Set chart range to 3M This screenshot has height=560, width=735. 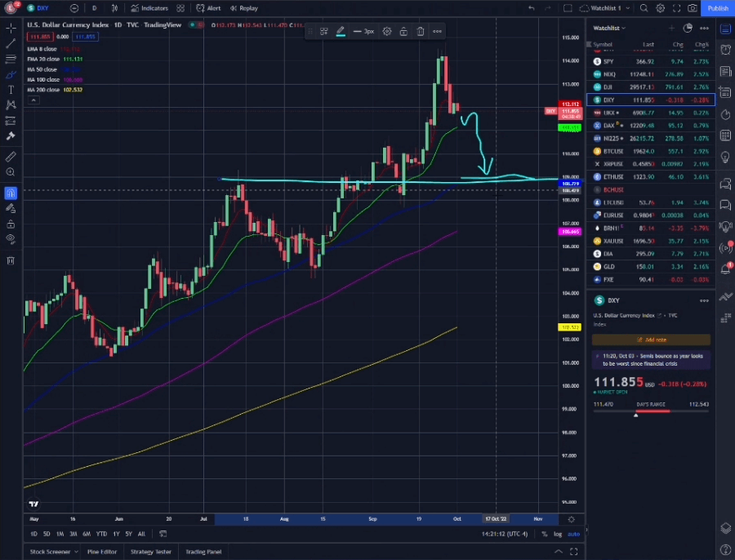coord(73,534)
